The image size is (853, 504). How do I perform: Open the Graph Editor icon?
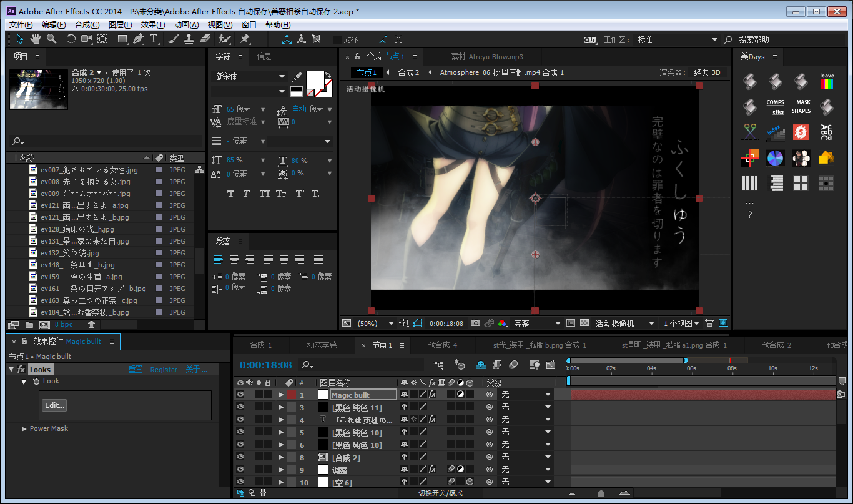550,365
